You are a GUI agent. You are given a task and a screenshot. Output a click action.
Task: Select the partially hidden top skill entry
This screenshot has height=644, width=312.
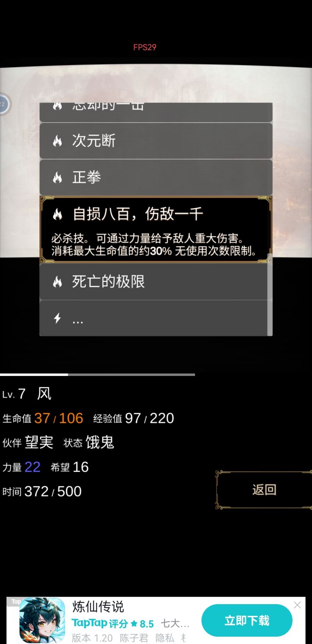pos(156,112)
